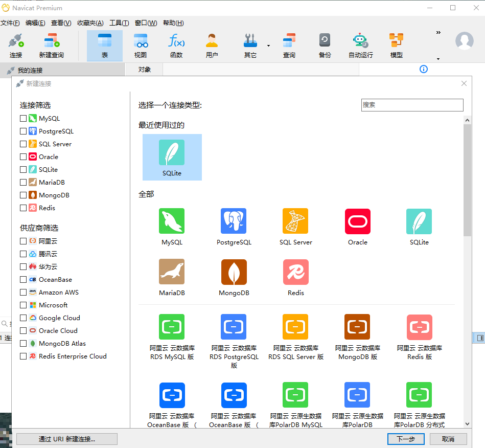This screenshot has height=448, width=485.
Task: Enable the SQL Server filter checkbox
Action: click(23, 144)
